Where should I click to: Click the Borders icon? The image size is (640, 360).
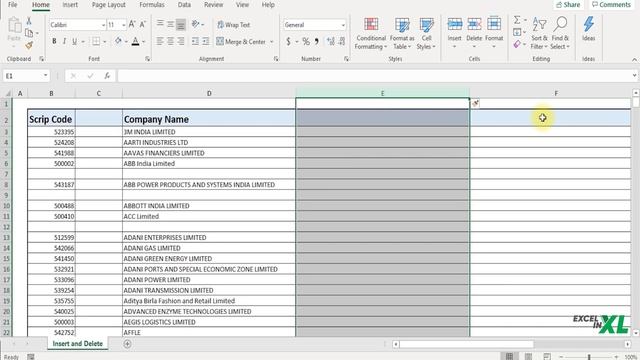tap(96, 41)
